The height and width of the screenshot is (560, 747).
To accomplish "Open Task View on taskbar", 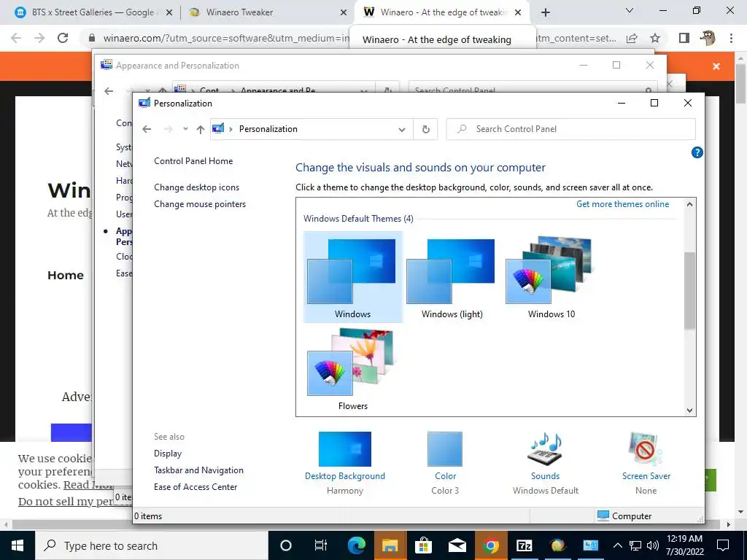I will 321,545.
